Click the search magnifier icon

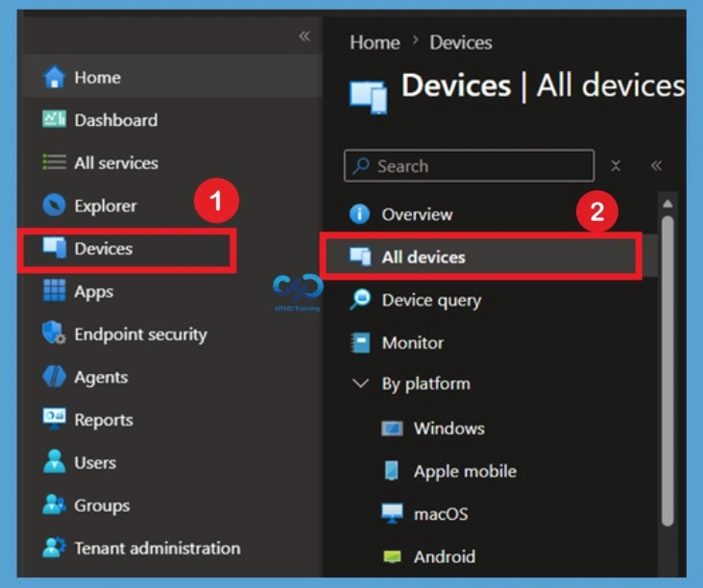pyautogui.click(x=361, y=165)
